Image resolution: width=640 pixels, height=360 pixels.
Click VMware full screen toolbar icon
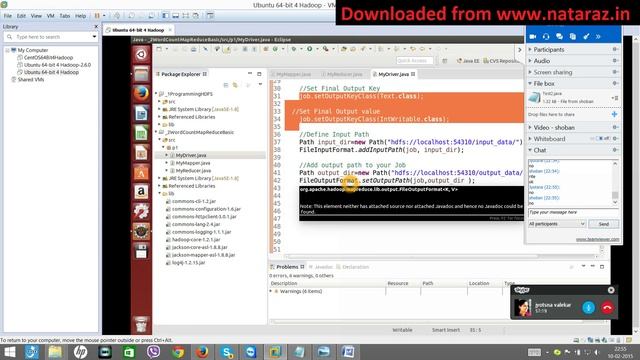[x=186, y=16]
